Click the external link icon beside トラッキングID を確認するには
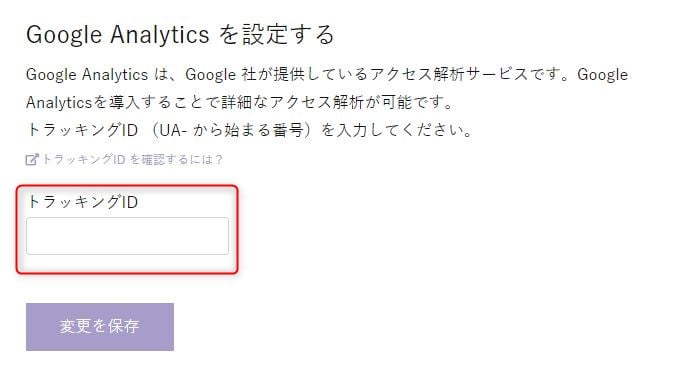The width and height of the screenshot is (685, 368). tap(32, 160)
